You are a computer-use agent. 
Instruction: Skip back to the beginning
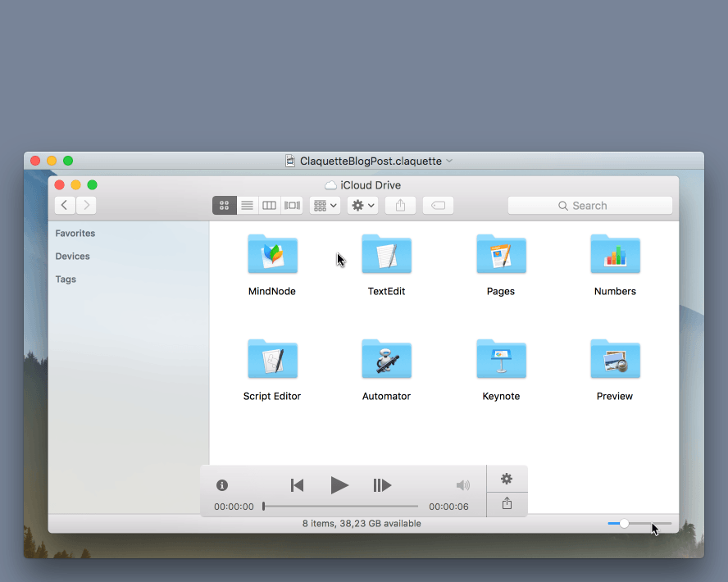(x=297, y=485)
